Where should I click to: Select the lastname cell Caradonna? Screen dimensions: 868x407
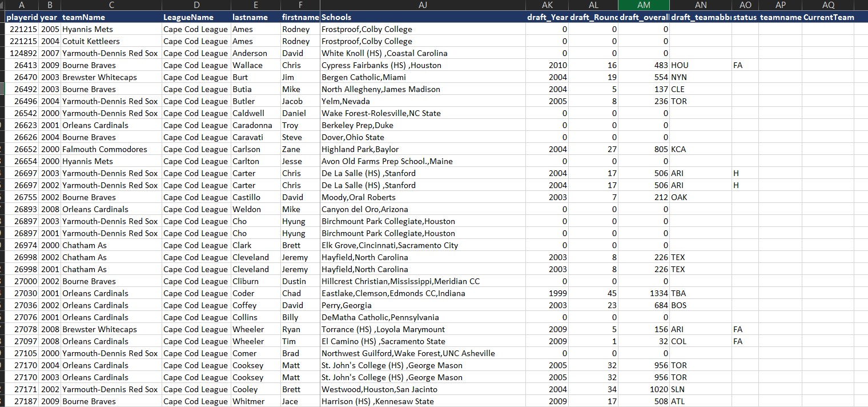pyautogui.click(x=252, y=125)
